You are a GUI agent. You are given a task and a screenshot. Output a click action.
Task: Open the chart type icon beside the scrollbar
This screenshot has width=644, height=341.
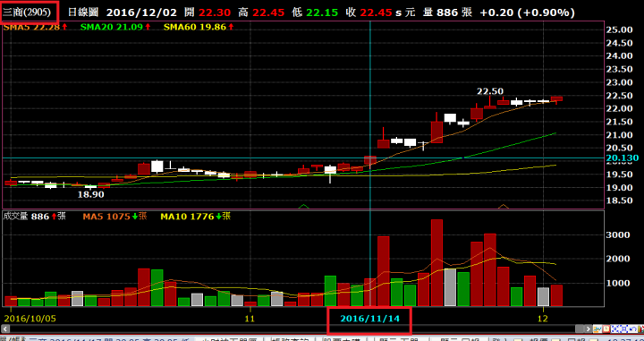(597, 328)
